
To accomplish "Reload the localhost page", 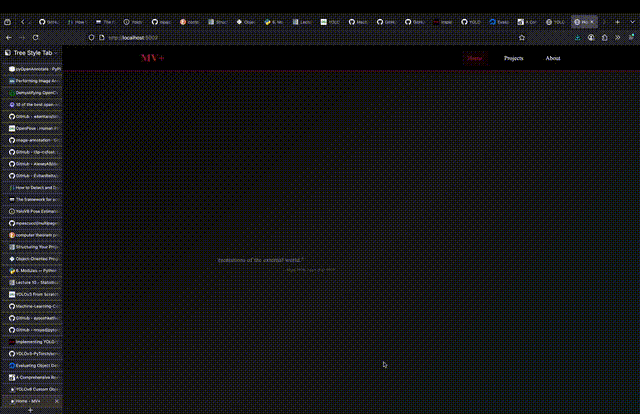I will tap(36, 38).
